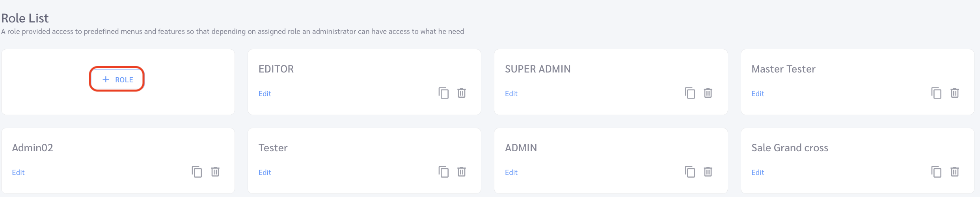The image size is (980, 197).
Task: Duplicate the Master Tester role
Action: (x=936, y=93)
